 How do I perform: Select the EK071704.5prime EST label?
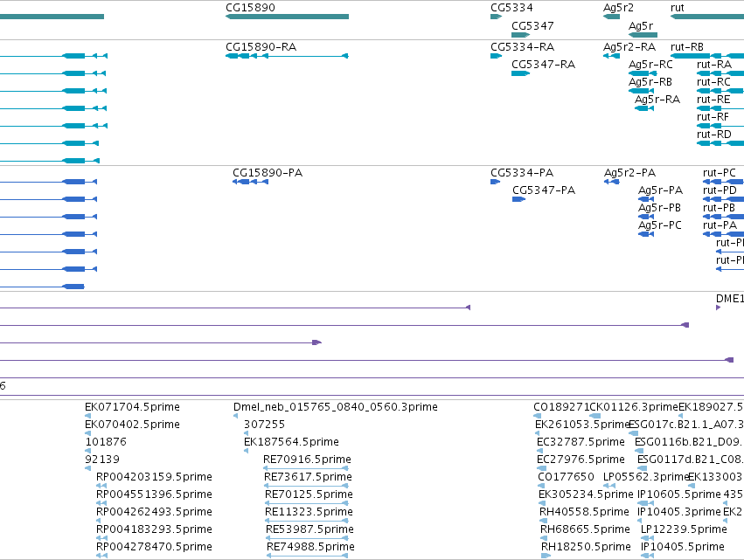point(132,407)
